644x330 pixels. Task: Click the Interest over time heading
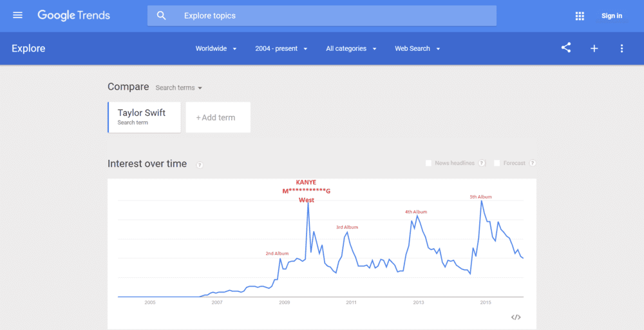(x=147, y=164)
